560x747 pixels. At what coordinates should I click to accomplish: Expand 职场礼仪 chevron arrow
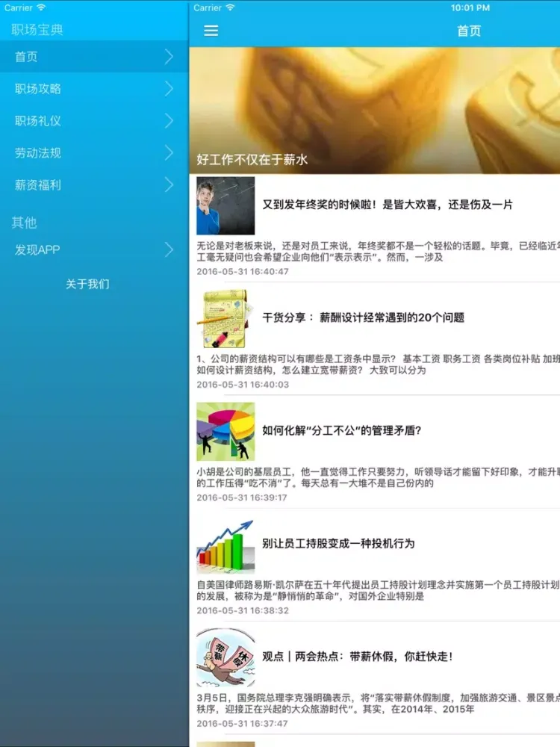[x=169, y=121]
